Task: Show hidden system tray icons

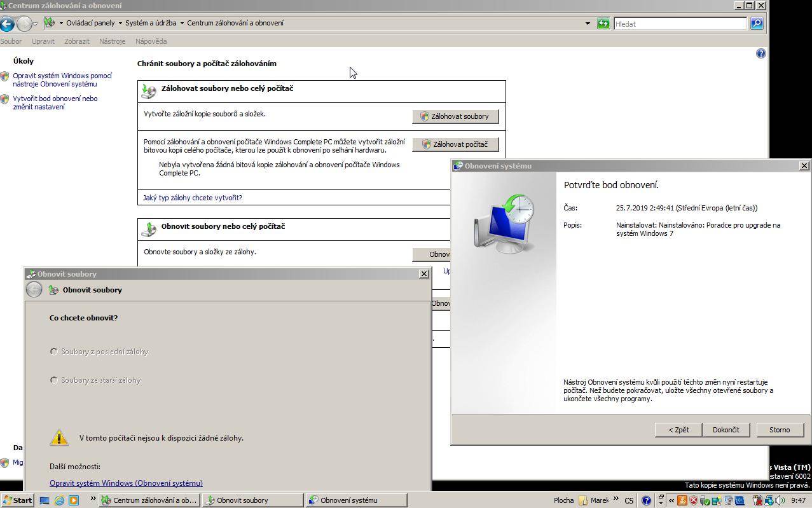Action: tap(671, 500)
